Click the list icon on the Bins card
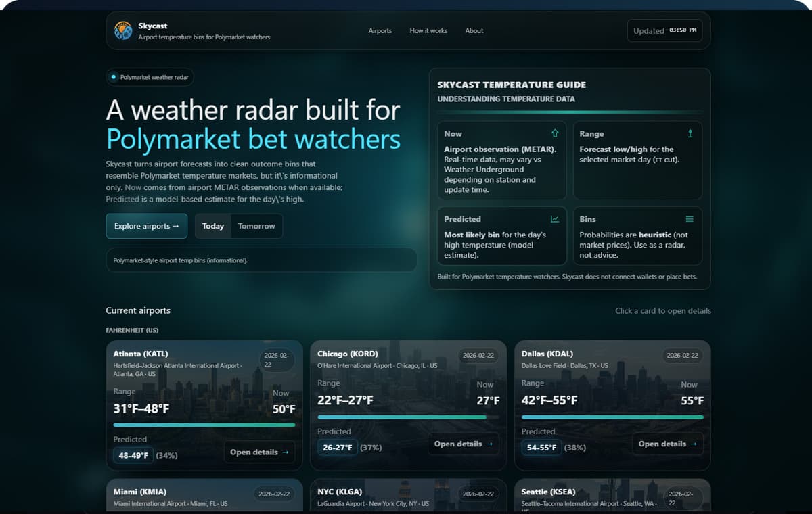This screenshot has width=812, height=514. 691,218
